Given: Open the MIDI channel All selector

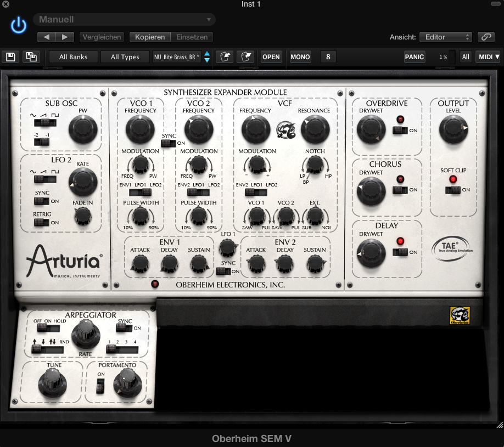Looking at the screenshot, I should tap(466, 57).
